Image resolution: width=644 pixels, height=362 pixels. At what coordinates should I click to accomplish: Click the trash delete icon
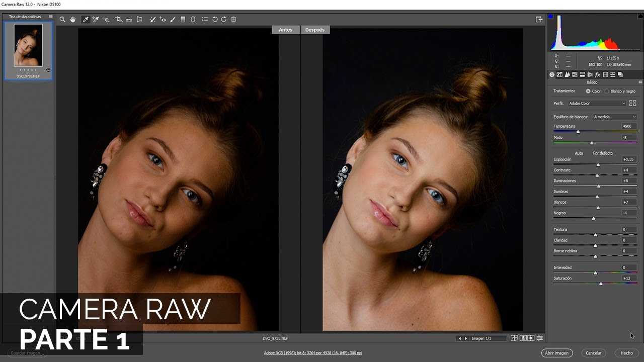(233, 19)
